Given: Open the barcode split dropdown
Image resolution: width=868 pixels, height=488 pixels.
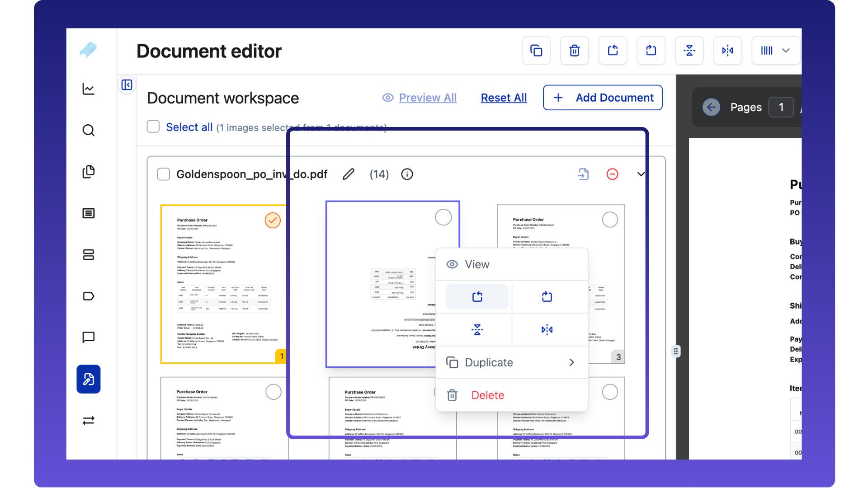Looking at the screenshot, I should (x=776, y=51).
